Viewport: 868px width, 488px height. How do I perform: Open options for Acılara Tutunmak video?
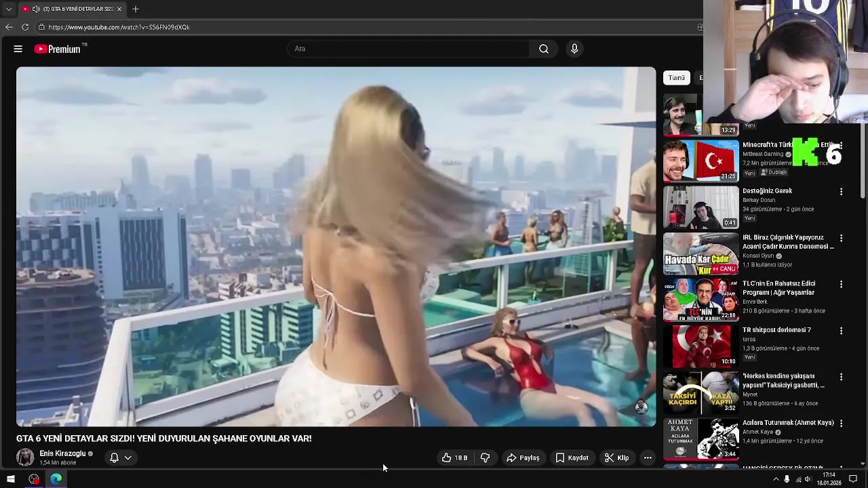tap(841, 423)
